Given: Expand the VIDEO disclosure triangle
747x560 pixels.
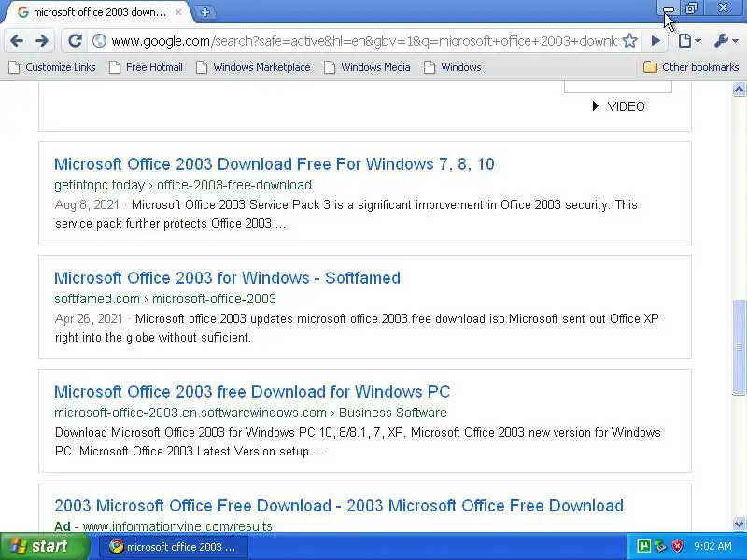Looking at the screenshot, I should (595, 106).
